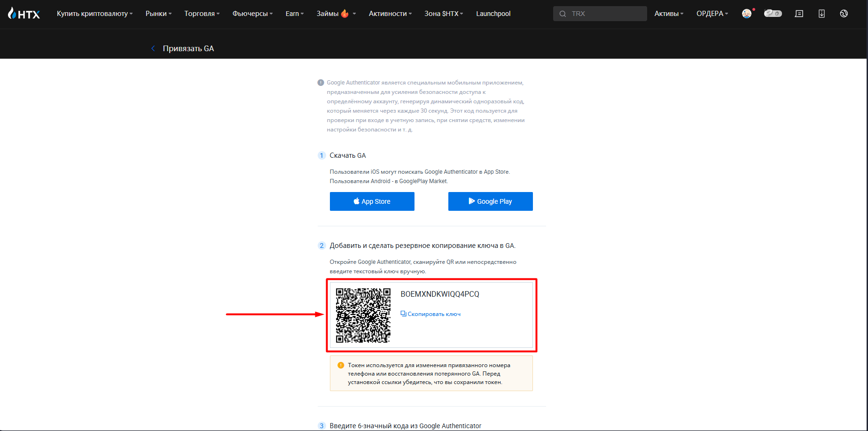868x431 pixels.
Task: Click the HTX logo
Action: [x=24, y=14]
